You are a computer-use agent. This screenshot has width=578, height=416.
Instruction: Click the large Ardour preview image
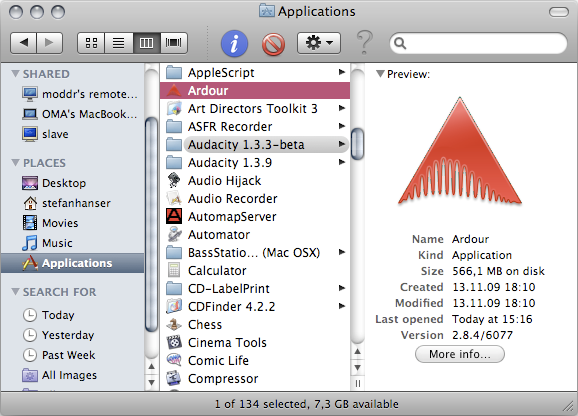pyautogui.click(x=460, y=151)
